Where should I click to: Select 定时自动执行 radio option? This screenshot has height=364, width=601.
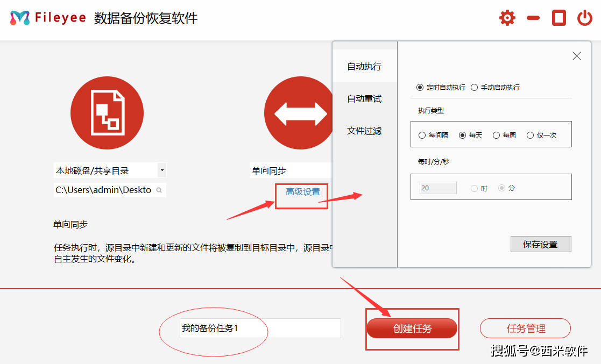pos(441,87)
